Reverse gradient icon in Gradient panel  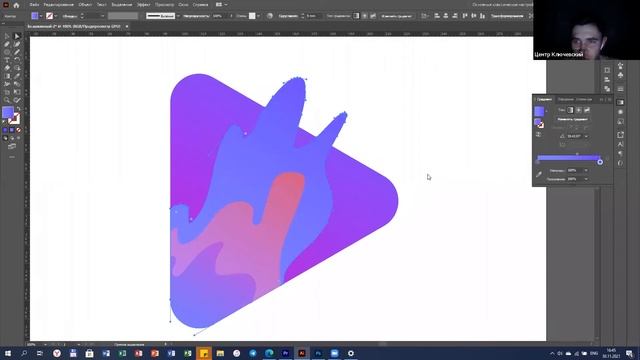click(538, 135)
